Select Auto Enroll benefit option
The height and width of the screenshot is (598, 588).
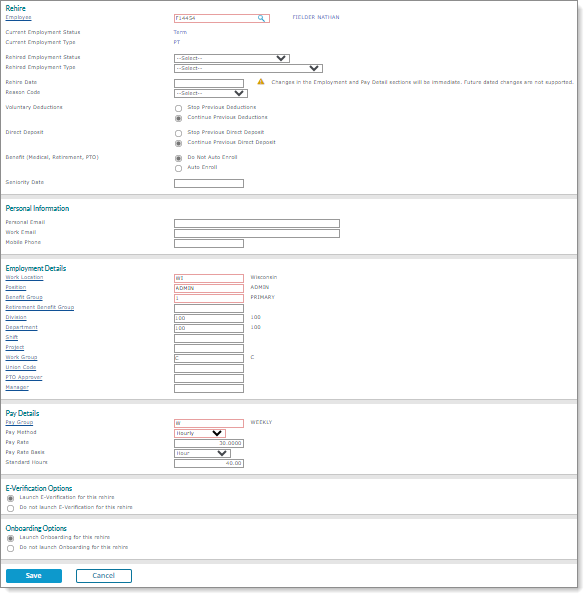[x=178, y=168]
